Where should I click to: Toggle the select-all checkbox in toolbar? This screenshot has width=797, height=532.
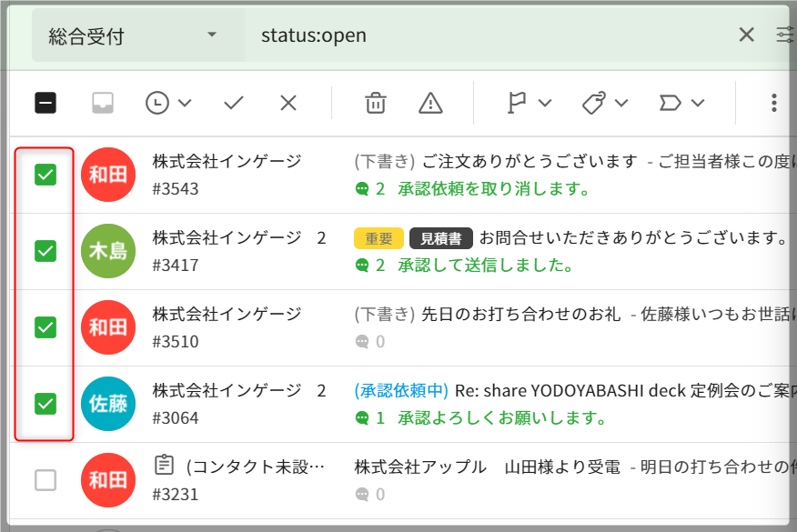click(45, 103)
